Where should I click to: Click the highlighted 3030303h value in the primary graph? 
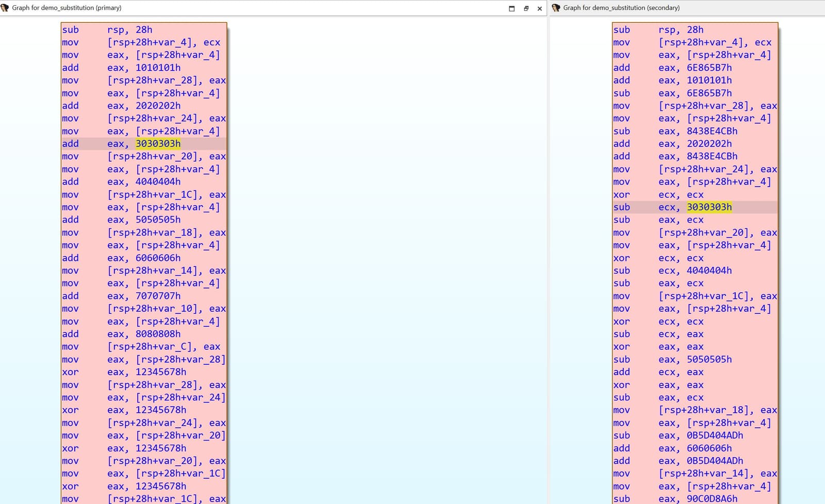[x=158, y=144]
